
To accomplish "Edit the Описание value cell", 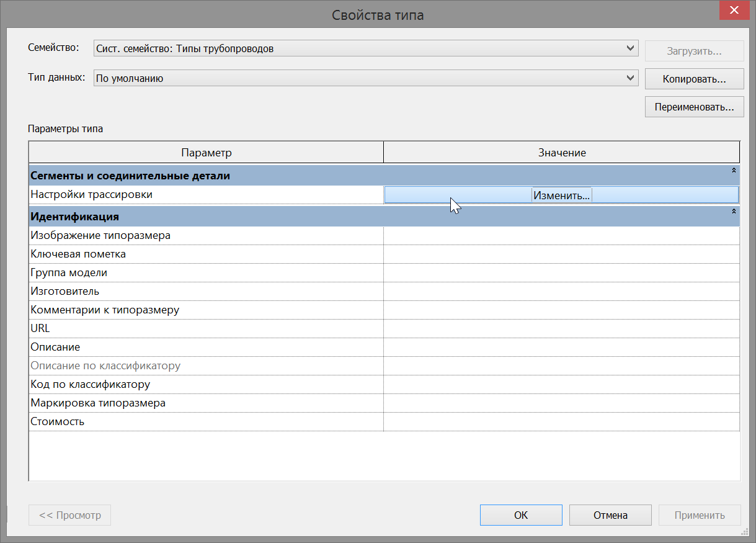I will pyautogui.click(x=561, y=348).
